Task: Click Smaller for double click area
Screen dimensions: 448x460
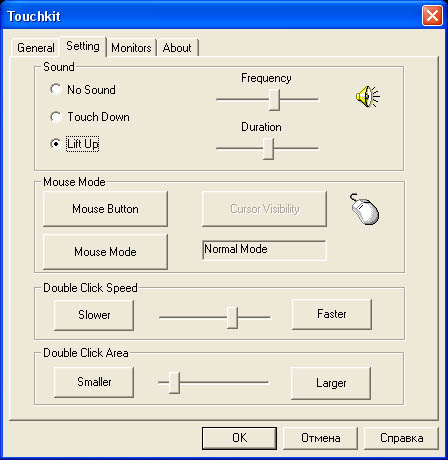Action: coord(94,382)
